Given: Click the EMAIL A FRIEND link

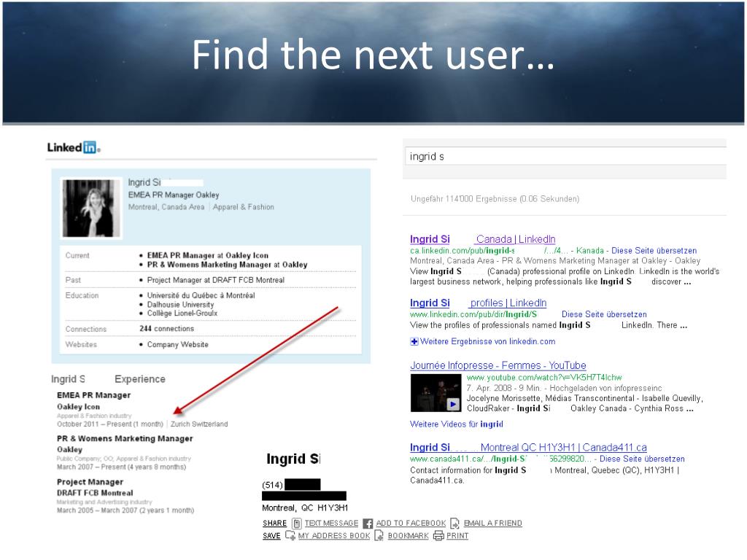Looking at the screenshot, I should [x=493, y=524].
